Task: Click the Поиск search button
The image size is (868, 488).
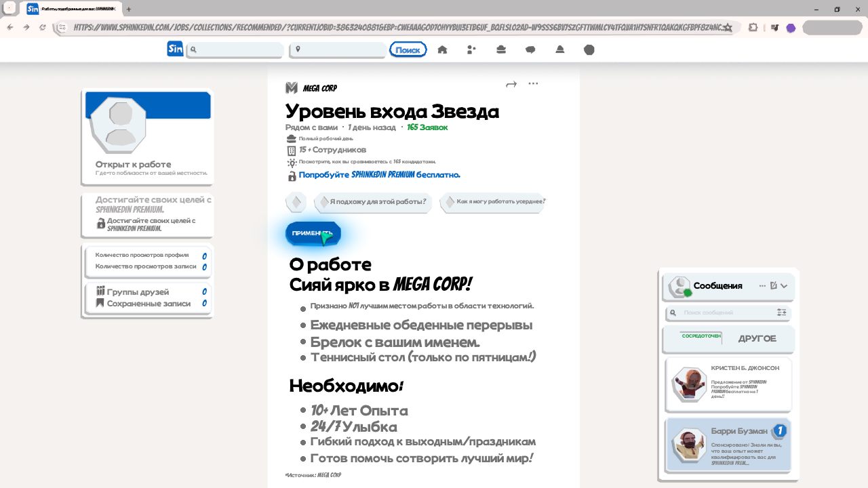Action: tap(408, 49)
